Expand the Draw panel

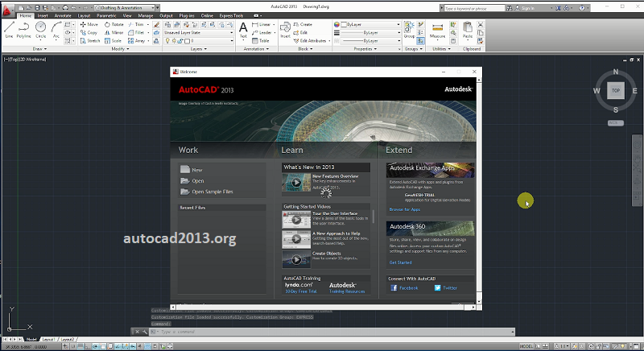(x=39, y=49)
